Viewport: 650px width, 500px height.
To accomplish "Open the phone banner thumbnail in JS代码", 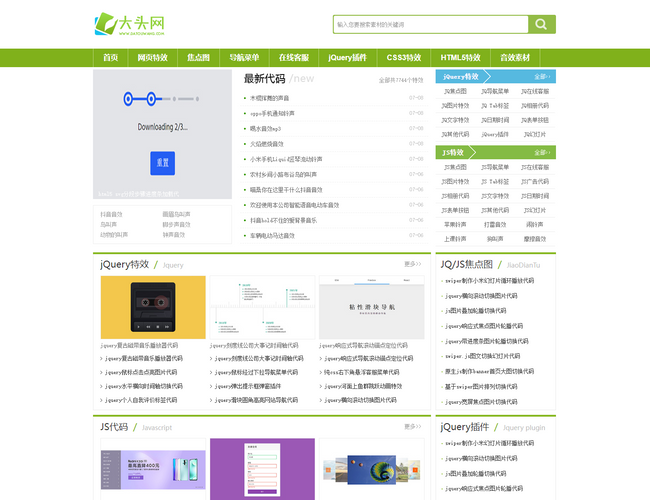I will coord(153,469).
